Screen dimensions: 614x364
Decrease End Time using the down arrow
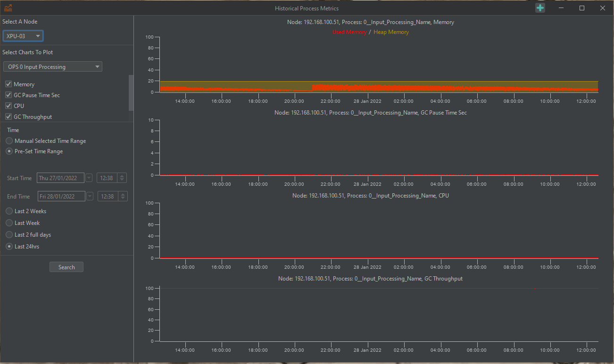point(123,199)
